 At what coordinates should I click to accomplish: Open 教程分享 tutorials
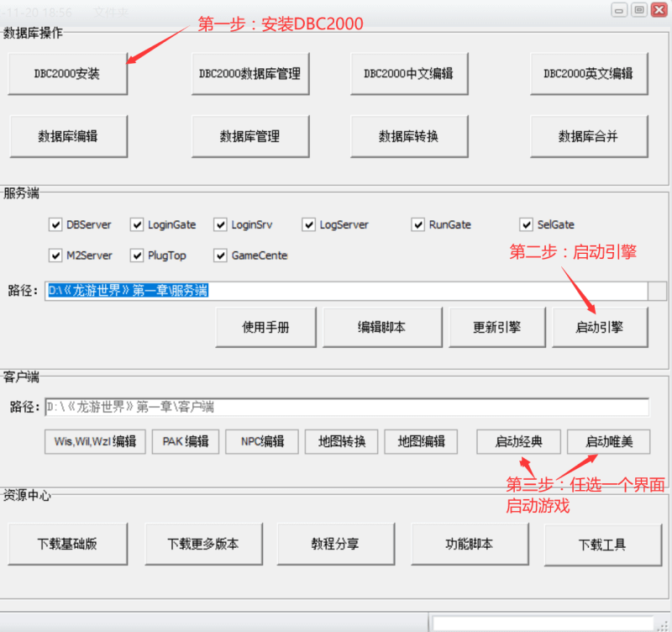335,544
